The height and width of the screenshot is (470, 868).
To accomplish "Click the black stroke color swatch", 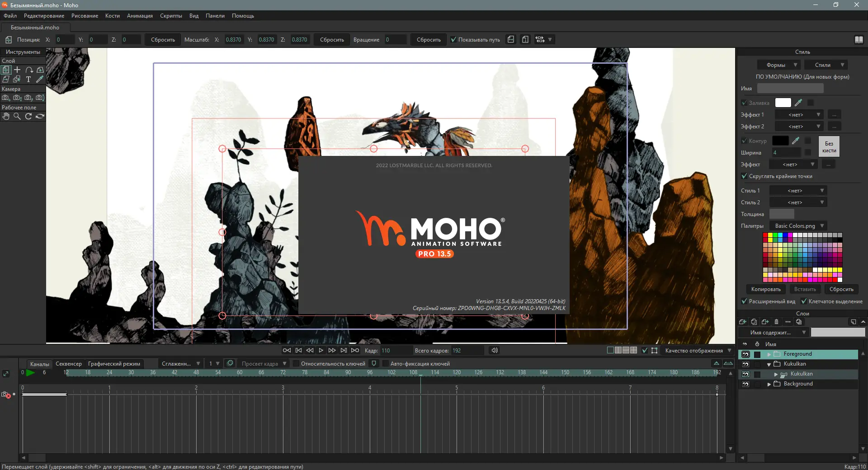I will click(780, 141).
